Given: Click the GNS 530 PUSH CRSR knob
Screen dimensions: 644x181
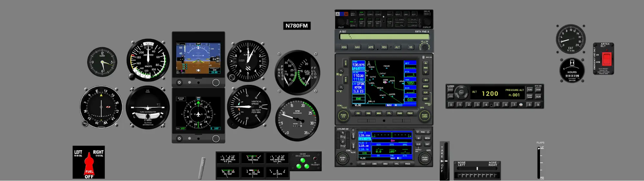Looking at the screenshot, I should (425, 116).
